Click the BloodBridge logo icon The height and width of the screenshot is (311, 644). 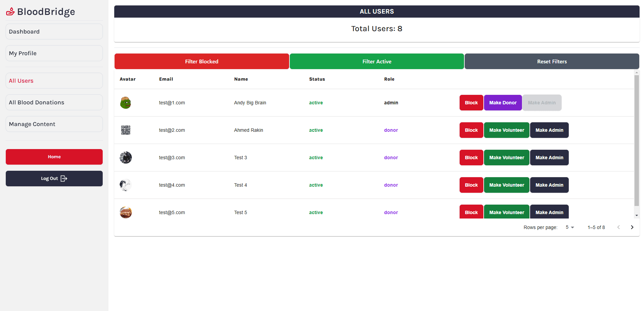click(x=11, y=12)
